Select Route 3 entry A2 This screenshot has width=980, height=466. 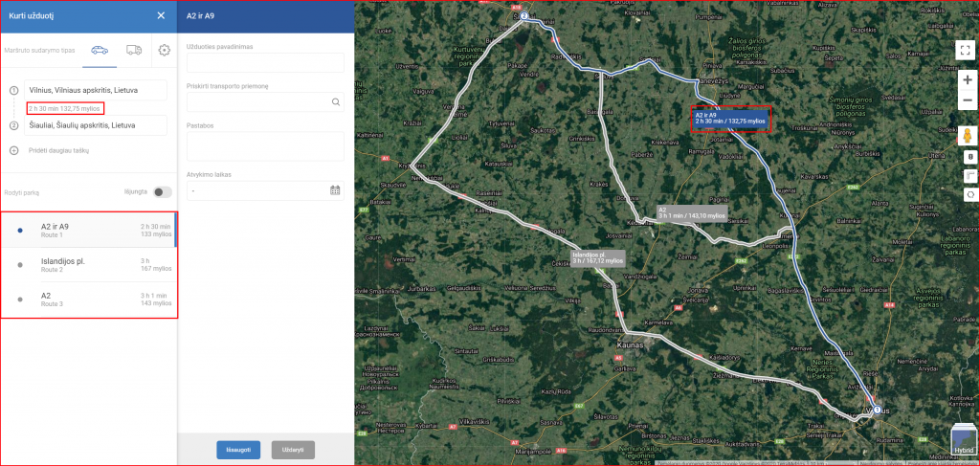pyautogui.click(x=89, y=300)
